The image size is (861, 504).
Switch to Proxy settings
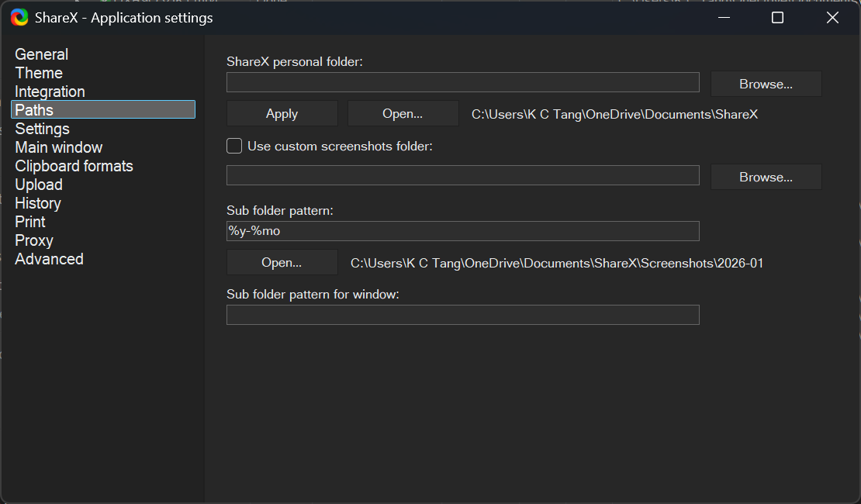[x=34, y=240]
